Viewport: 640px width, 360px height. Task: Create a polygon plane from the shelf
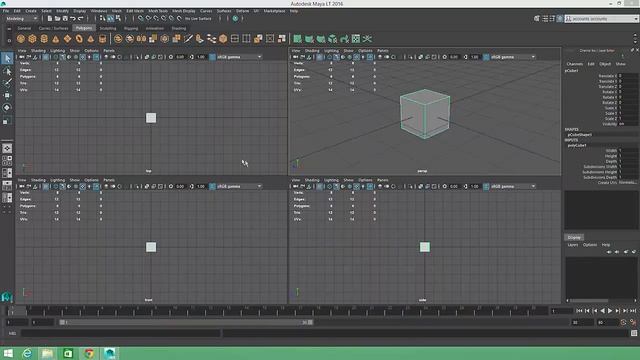pyautogui.click(x=67, y=39)
